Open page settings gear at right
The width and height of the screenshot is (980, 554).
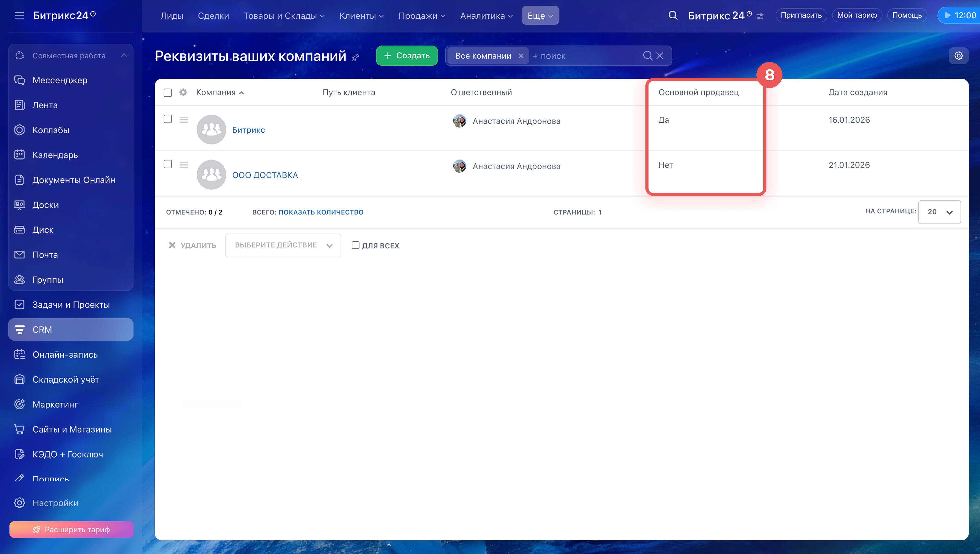958,56
